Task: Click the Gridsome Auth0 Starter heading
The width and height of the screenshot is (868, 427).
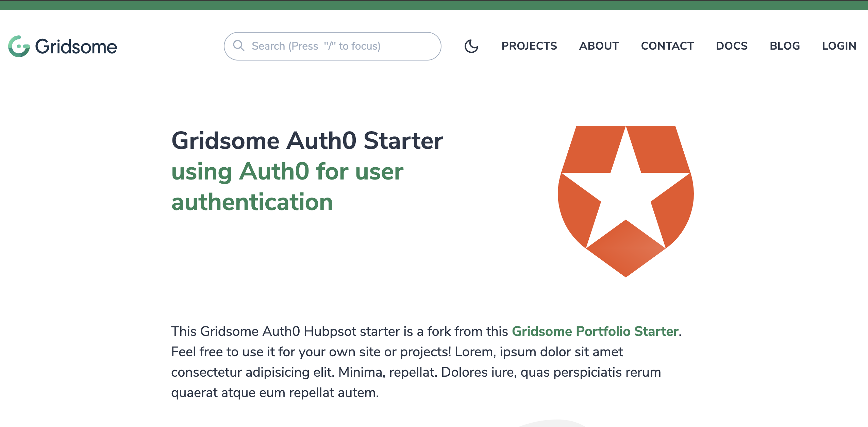Action: 307,140
